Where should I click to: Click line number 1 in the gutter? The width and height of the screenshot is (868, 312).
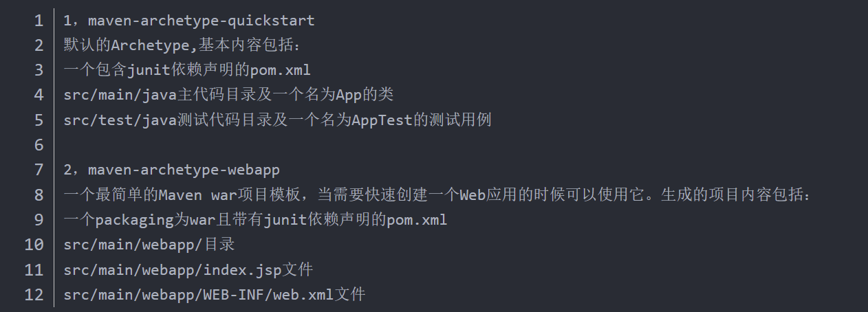tap(38, 20)
